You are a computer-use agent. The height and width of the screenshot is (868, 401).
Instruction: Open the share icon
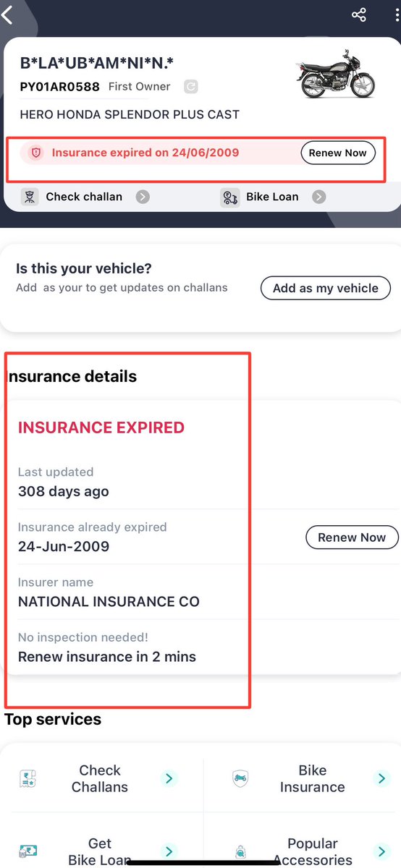pyautogui.click(x=358, y=14)
